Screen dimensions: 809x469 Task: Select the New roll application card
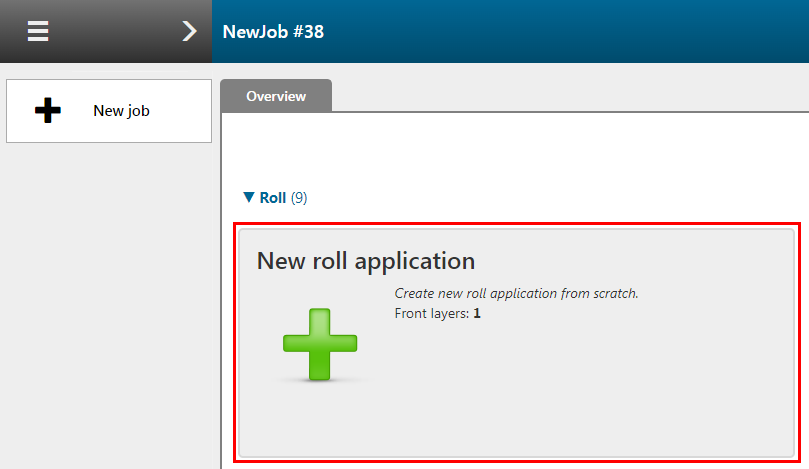pyautogui.click(x=516, y=343)
